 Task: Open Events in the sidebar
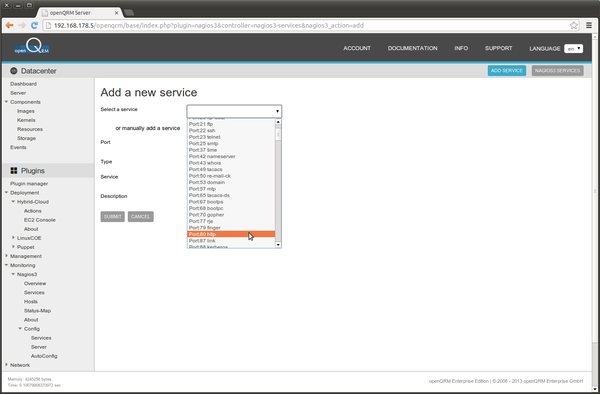(x=18, y=147)
